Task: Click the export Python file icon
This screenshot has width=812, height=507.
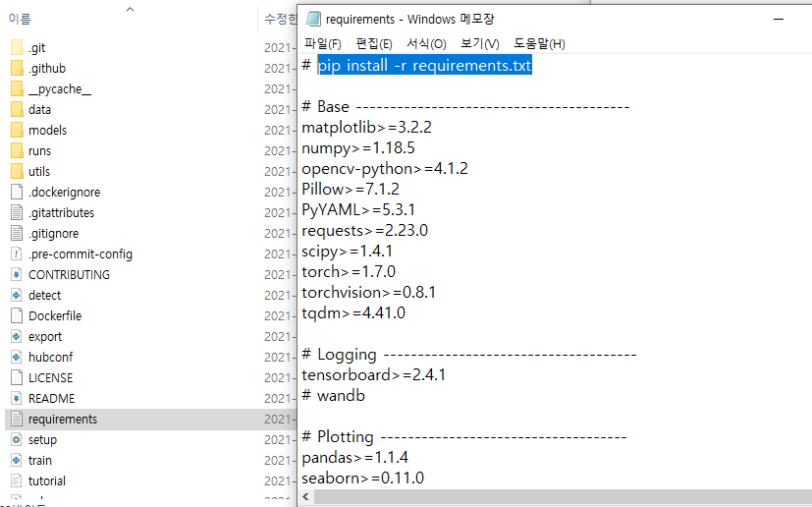Action: point(17,336)
